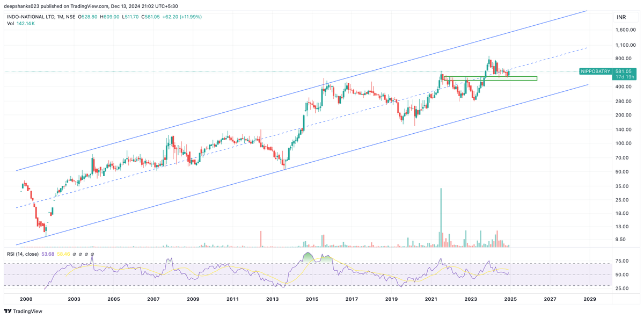Click the low value L511.70

pyautogui.click(x=131, y=17)
